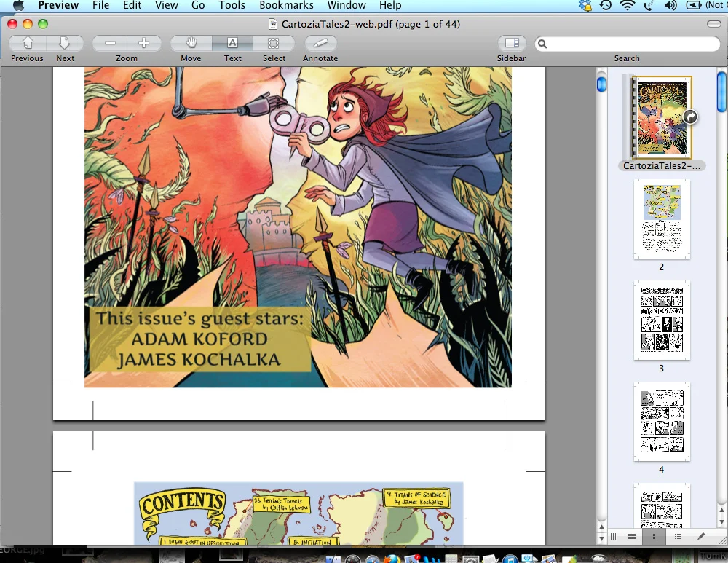Focus the toolbar search field
This screenshot has width=728, height=563.
627,44
